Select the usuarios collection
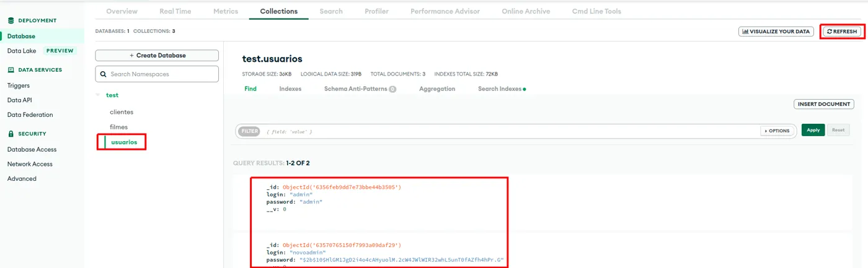Screen dimensions: 868x268 124,142
